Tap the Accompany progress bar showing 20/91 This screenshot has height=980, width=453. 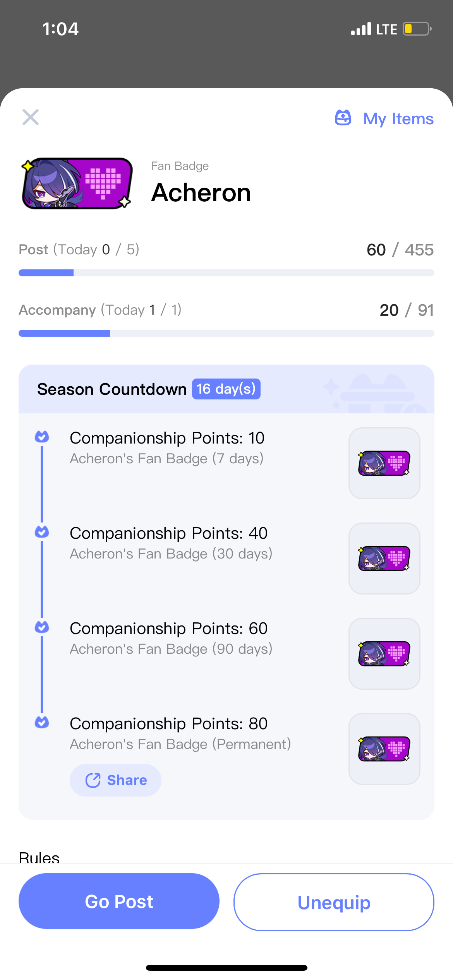click(226, 333)
